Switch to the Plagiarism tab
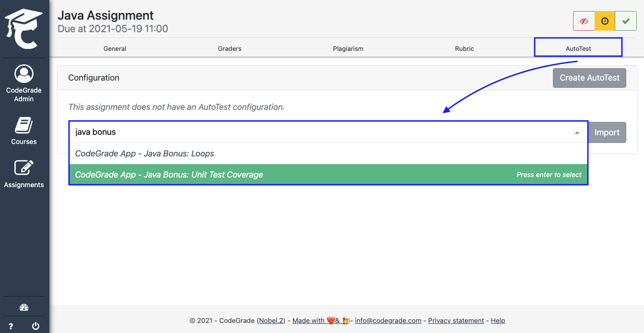This screenshot has width=644, height=333. tap(348, 48)
